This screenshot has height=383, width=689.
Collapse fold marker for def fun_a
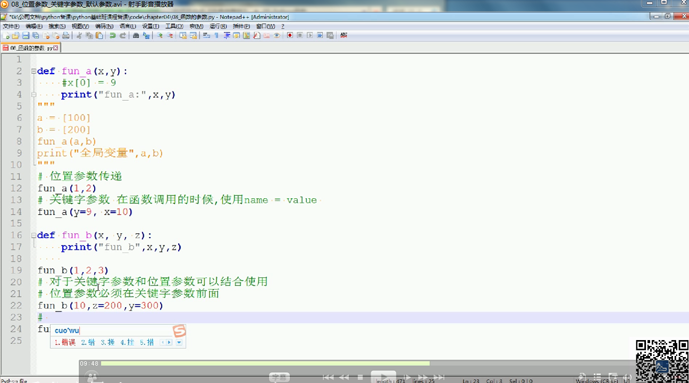click(x=33, y=71)
